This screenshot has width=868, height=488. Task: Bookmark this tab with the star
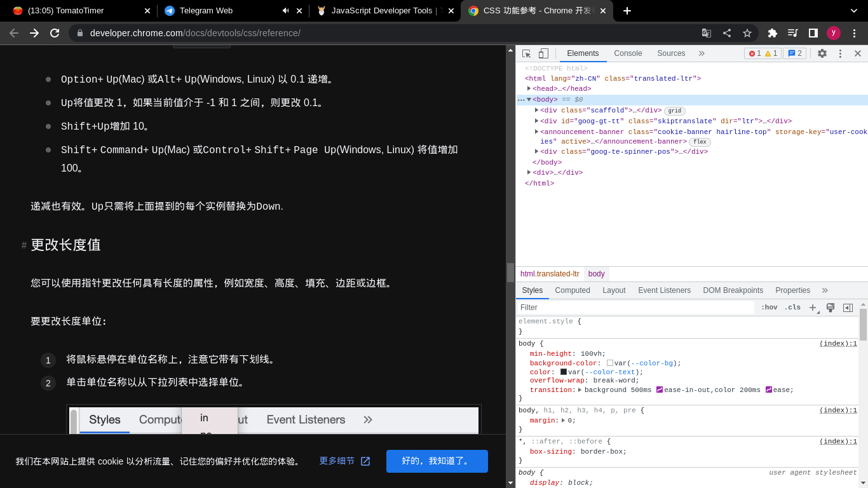[747, 33]
